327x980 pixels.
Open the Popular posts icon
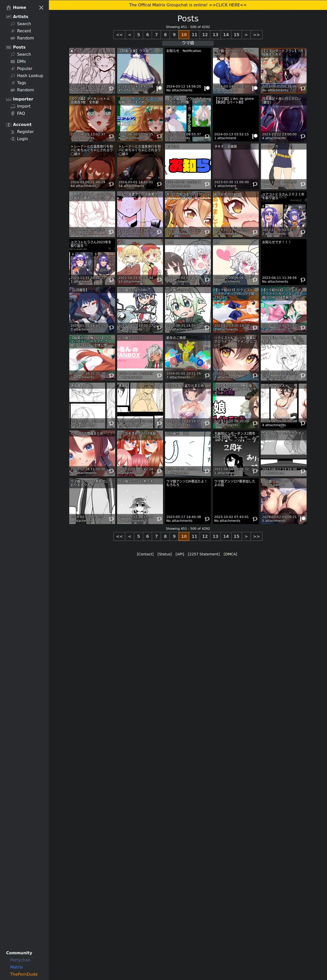pyautogui.click(x=12, y=68)
